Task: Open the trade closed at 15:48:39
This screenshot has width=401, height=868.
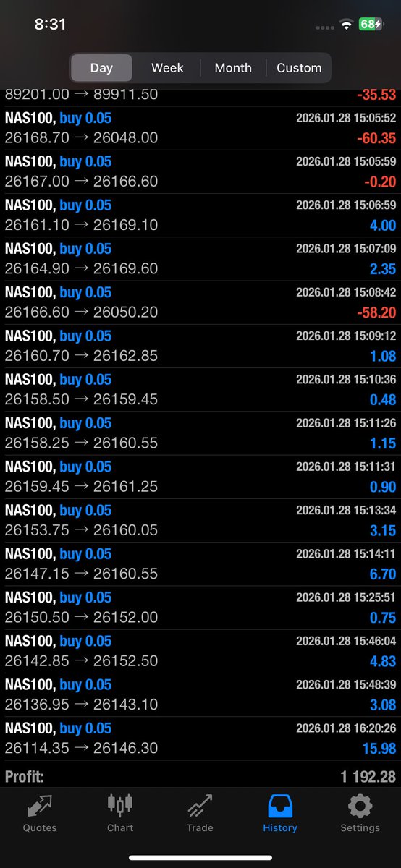Action: pos(200,694)
